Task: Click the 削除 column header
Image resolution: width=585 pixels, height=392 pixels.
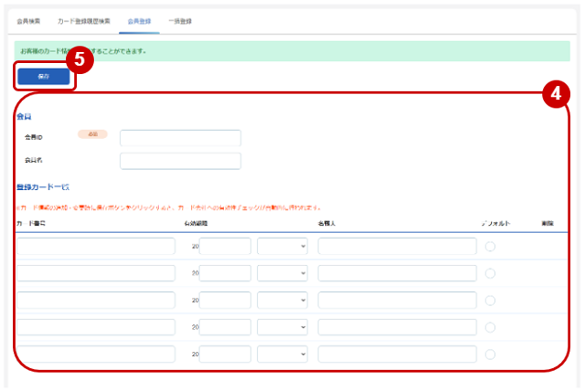Action: [548, 224]
